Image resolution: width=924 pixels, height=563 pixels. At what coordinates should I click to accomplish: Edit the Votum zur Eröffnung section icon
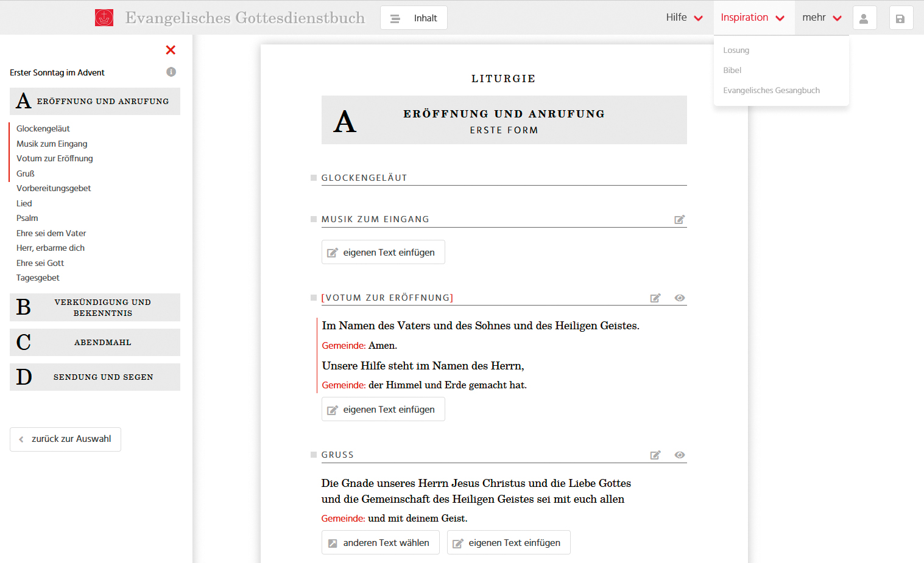(x=655, y=298)
